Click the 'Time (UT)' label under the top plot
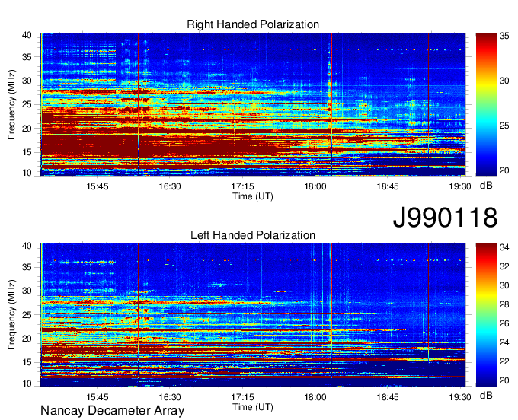This screenshot has height=420, width=518. tap(253, 196)
